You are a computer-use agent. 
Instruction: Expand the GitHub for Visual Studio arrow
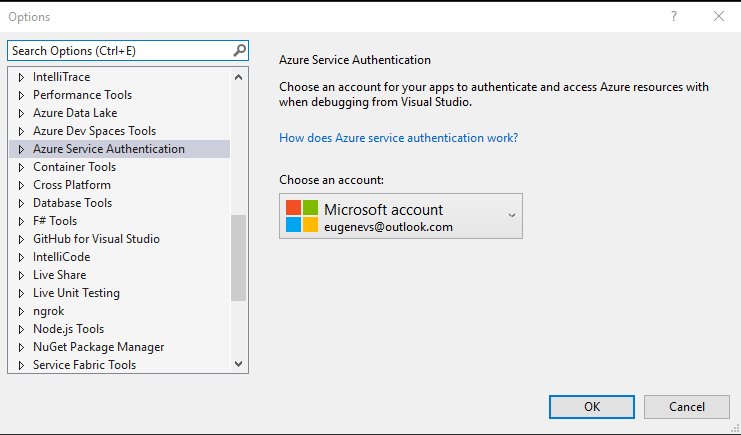[21, 239]
